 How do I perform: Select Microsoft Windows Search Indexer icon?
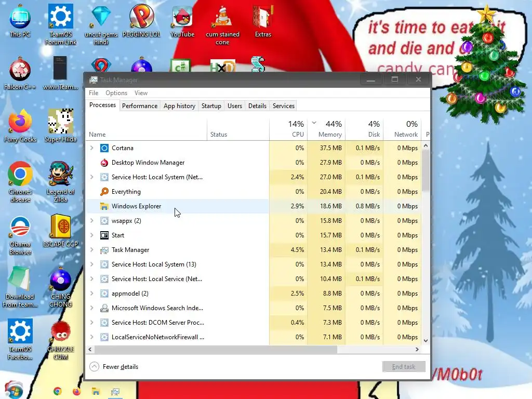tap(104, 308)
